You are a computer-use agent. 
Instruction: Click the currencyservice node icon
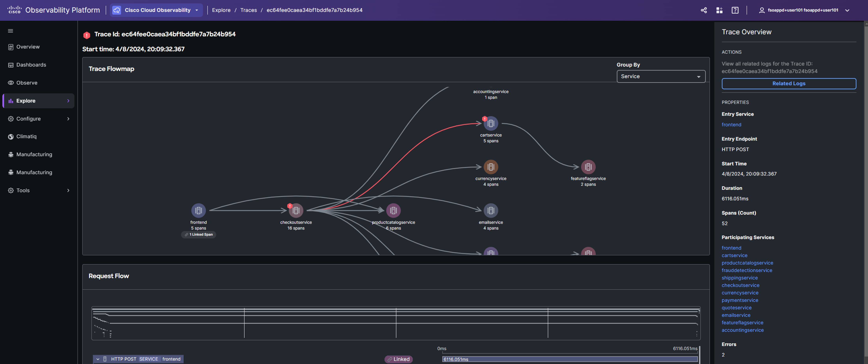tap(491, 167)
